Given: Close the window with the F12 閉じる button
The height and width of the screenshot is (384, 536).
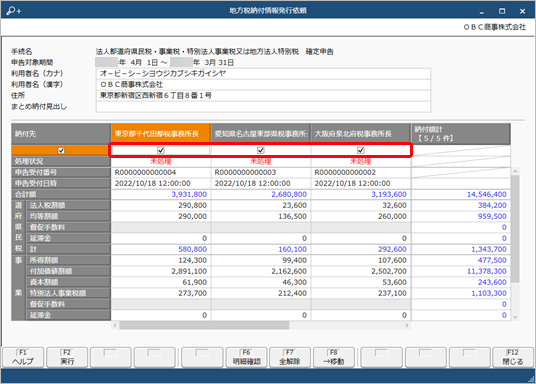Looking at the screenshot, I should (x=513, y=357).
